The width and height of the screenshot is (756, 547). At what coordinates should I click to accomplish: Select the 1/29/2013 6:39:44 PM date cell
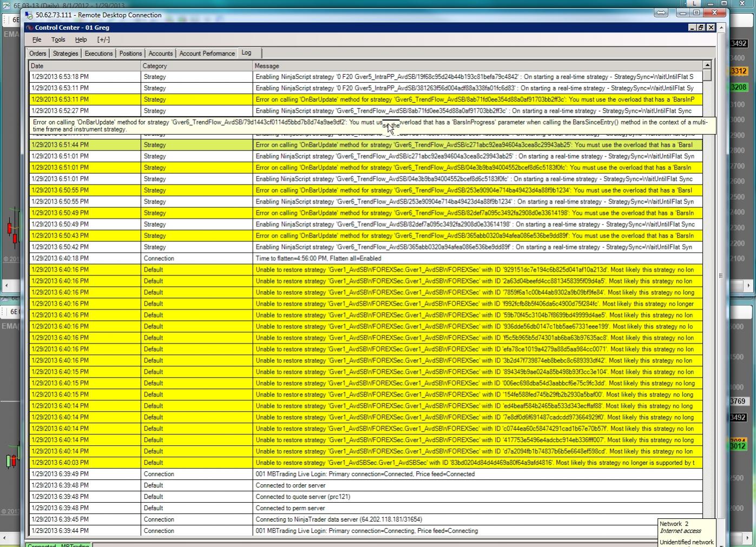point(86,531)
